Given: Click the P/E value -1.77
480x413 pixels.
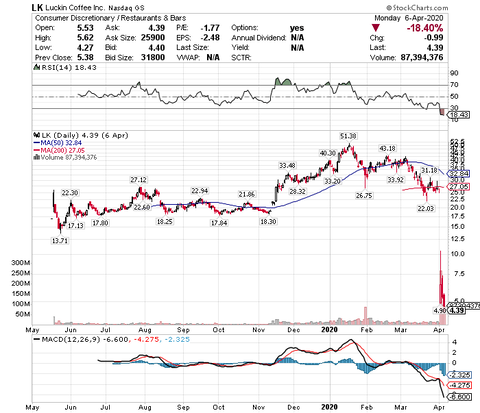Looking at the screenshot, I should coord(210,28).
